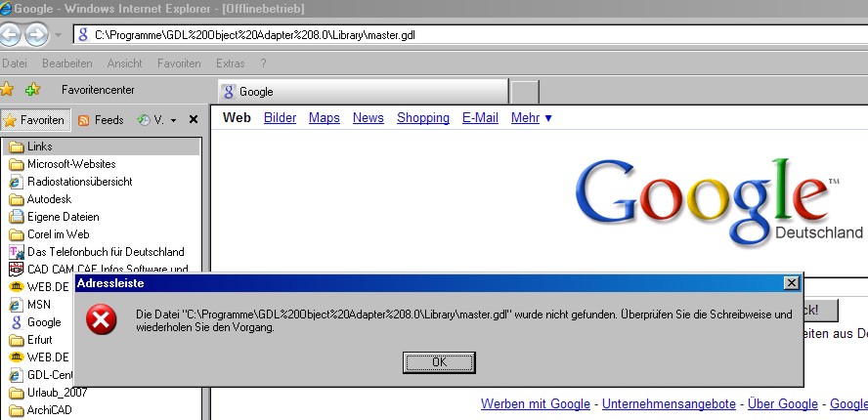The width and height of the screenshot is (868, 420).
Task: Click the Eigene Dateien document icon
Action: [x=17, y=217]
